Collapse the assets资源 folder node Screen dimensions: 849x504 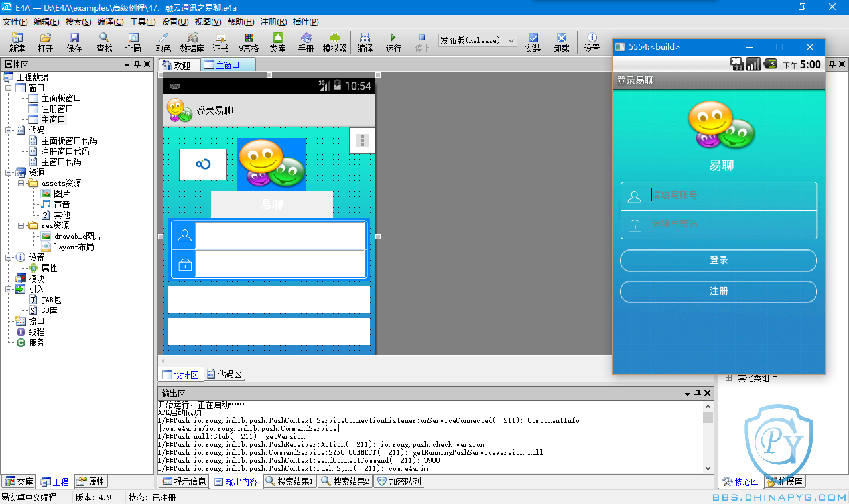[21, 183]
